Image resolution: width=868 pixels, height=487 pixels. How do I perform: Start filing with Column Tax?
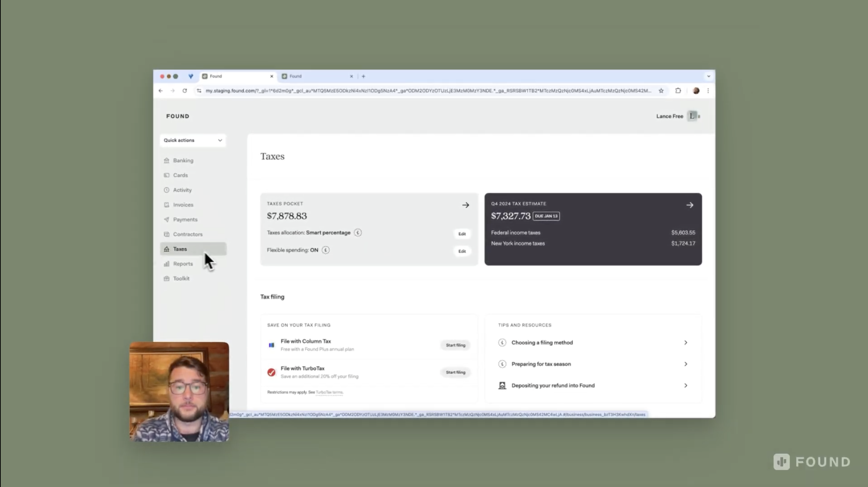point(455,345)
